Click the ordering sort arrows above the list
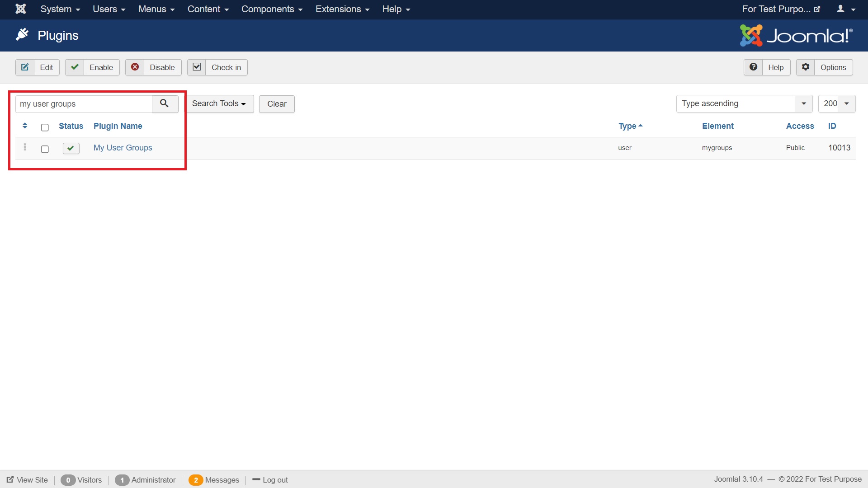This screenshot has height=488, width=868. pyautogui.click(x=25, y=126)
